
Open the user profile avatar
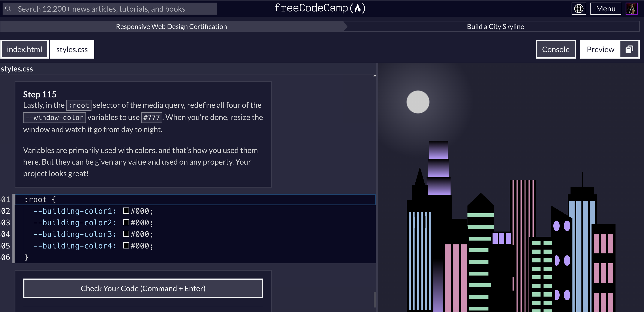(x=631, y=9)
